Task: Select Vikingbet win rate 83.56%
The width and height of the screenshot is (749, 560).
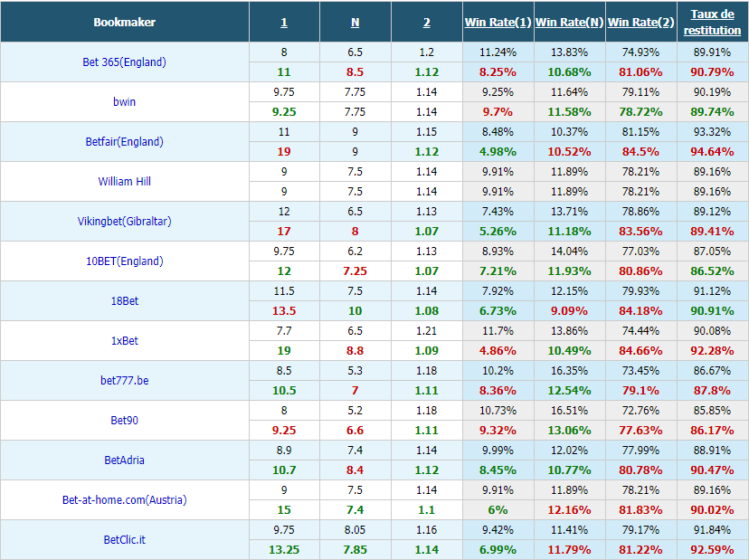Action: click(640, 232)
